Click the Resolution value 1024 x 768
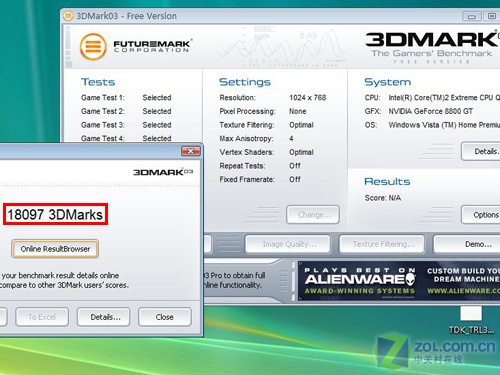The height and width of the screenshot is (375, 500). point(308,98)
